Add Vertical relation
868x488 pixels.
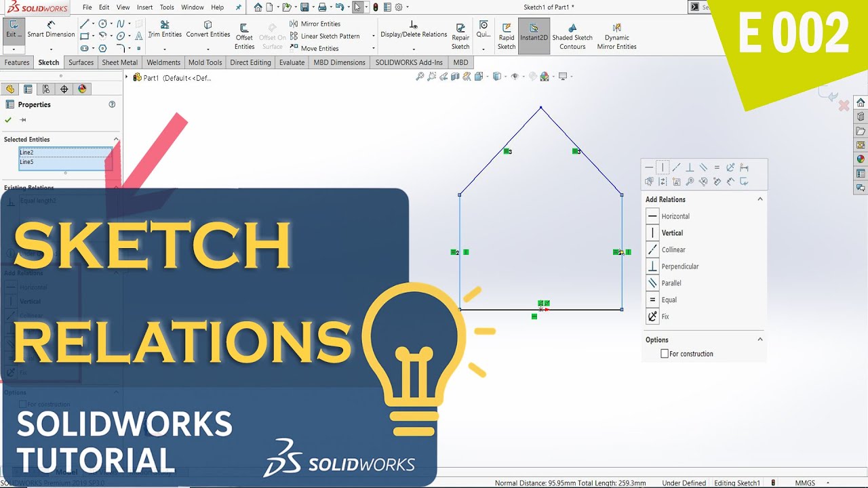[665, 233]
